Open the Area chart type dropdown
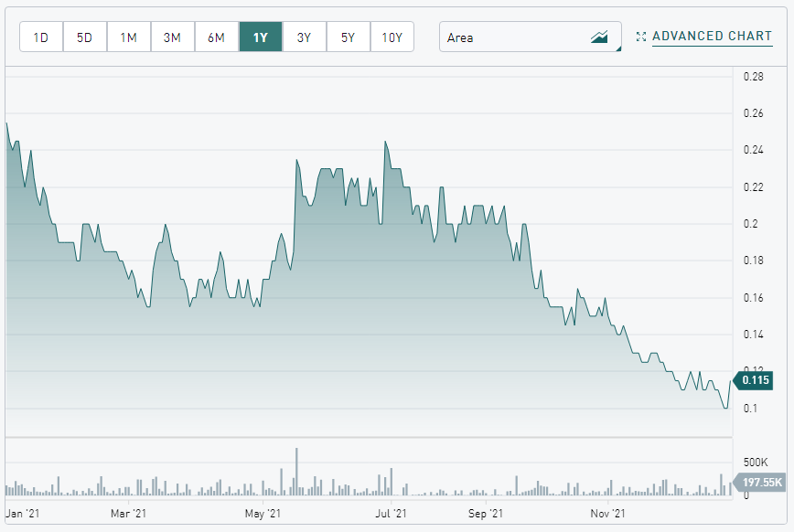The height and width of the screenshot is (532, 794). tap(531, 37)
